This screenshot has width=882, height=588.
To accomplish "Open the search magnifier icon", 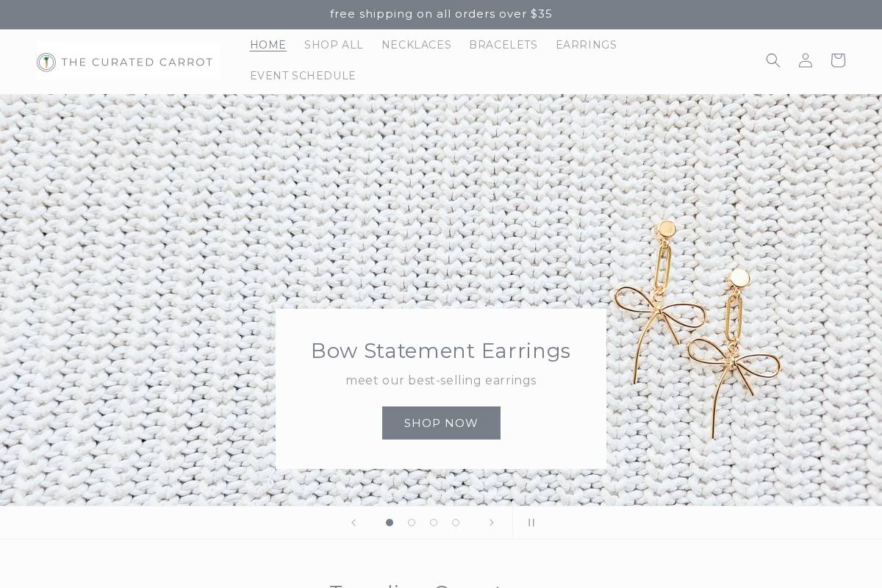I will pos(772,60).
